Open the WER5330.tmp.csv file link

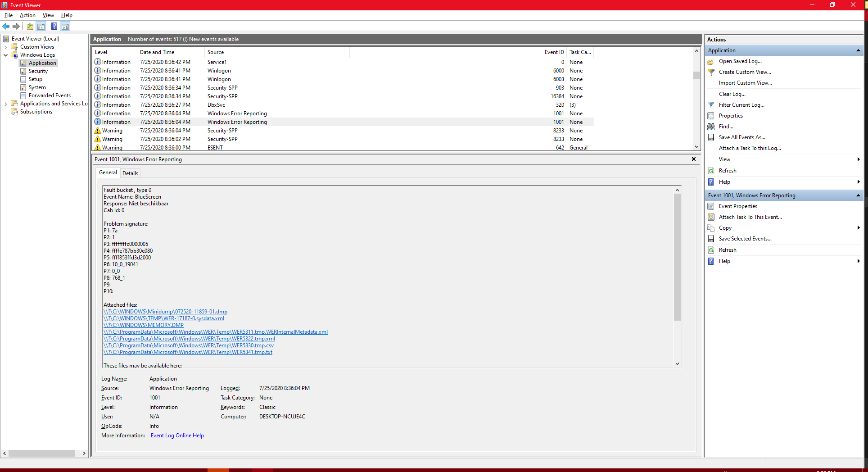tap(189, 345)
